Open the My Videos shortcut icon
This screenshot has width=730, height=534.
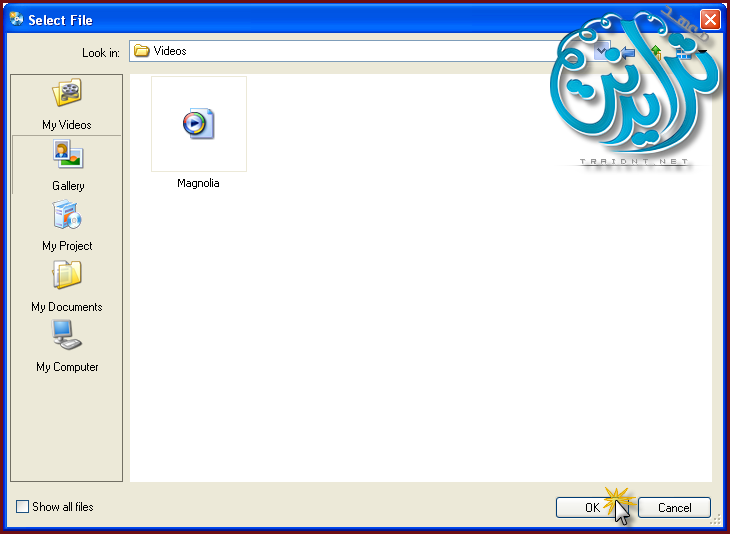[67, 92]
